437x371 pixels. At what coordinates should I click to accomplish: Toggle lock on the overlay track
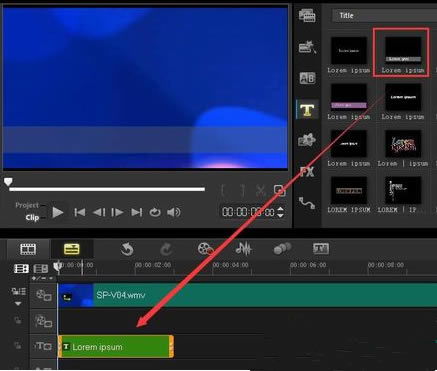pyautogui.click(x=18, y=321)
